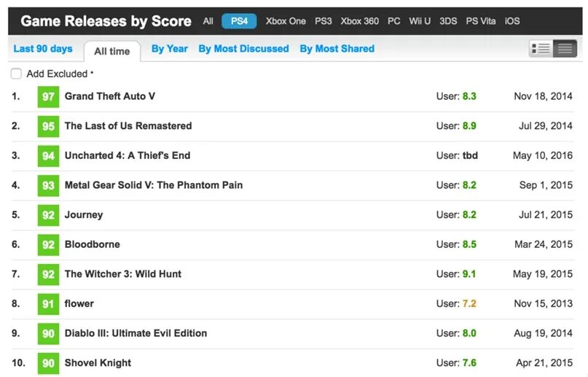The width and height of the screenshot is (588, 377).
Task: Click Journey's user score 8.2
Action: [469, 215]
